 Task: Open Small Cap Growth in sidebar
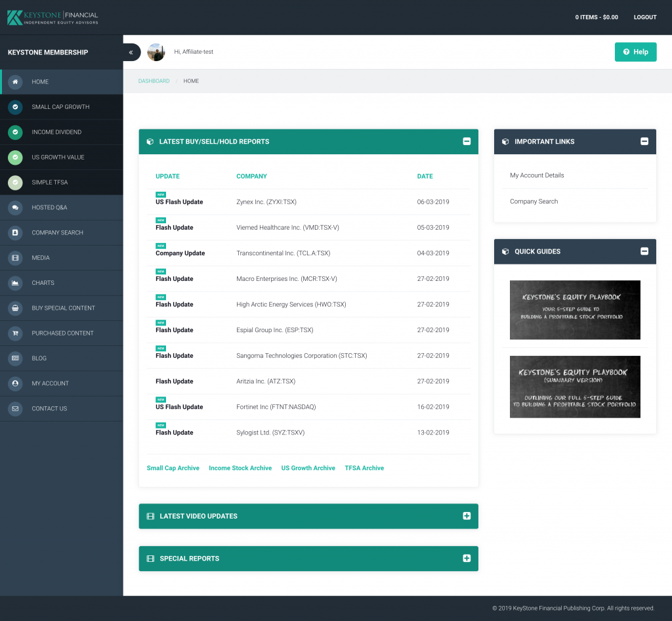click(62, 107)
